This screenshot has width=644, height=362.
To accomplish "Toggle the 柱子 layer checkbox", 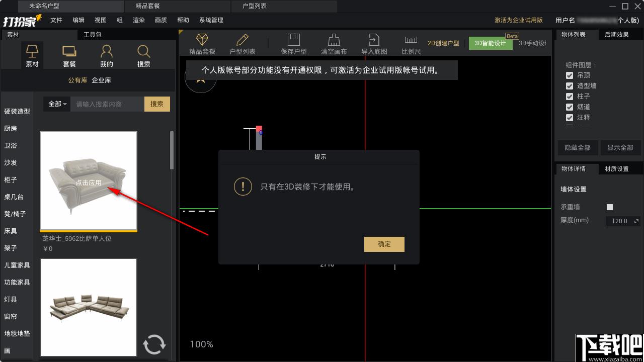I will tap(570, 97).
